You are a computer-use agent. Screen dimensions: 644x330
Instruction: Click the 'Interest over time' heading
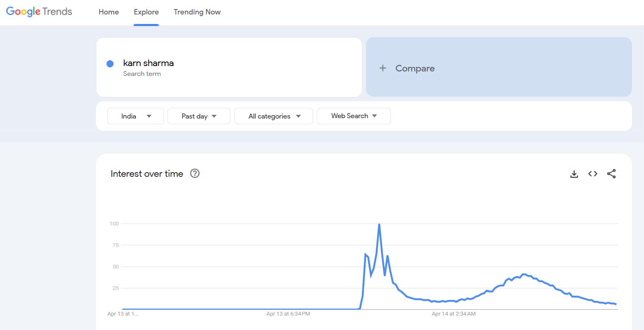pyautogui.click(x=147, y=174)
